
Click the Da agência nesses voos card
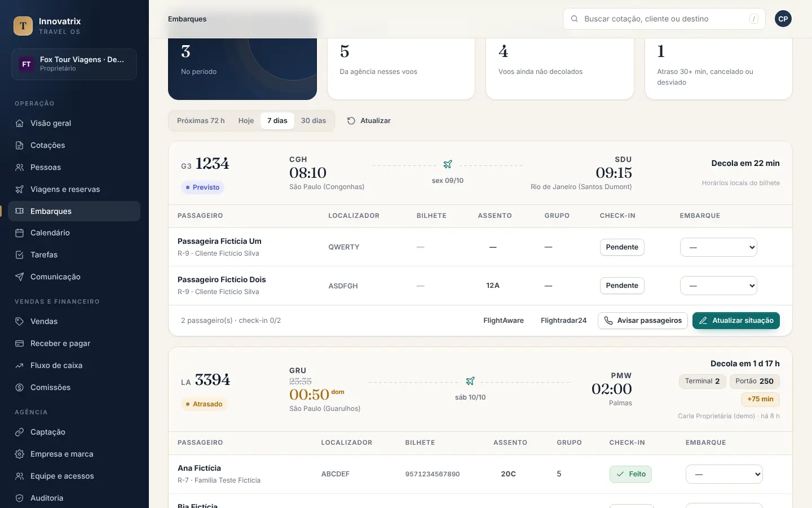click(401, 69)
